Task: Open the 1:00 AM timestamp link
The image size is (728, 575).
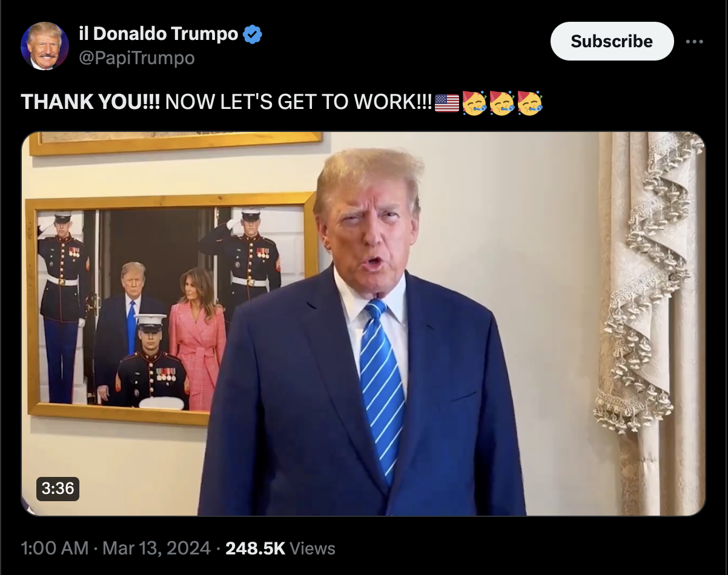Action: click(55, 548)
